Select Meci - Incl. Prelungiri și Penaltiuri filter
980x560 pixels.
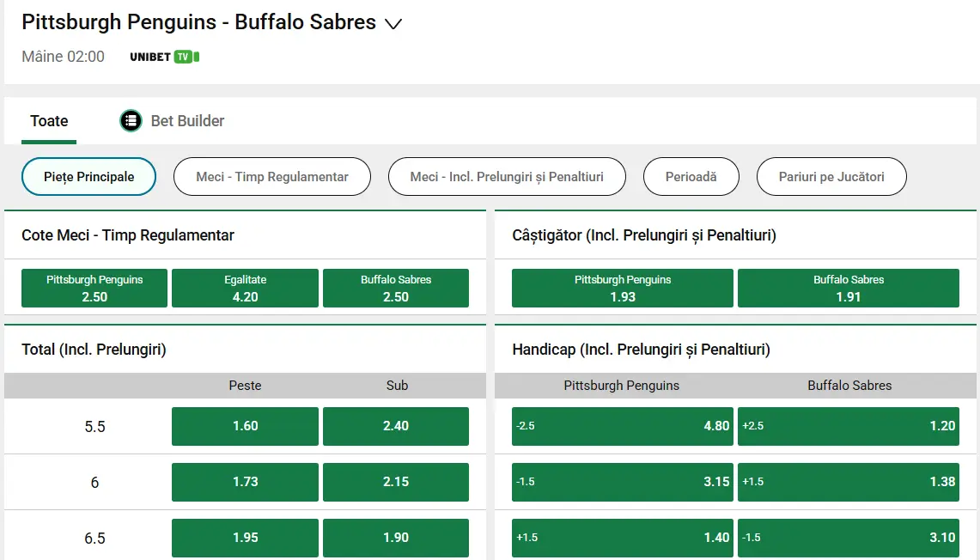point(507,176)
